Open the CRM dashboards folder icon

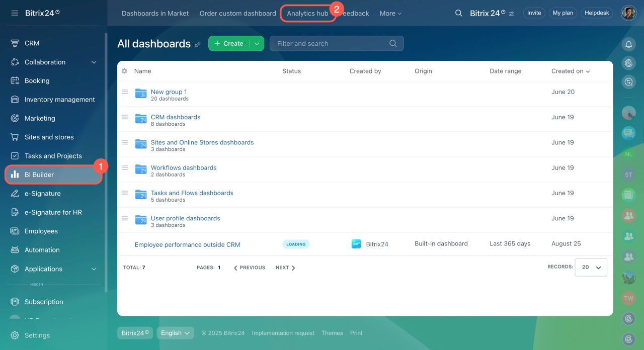coord(141,118)
